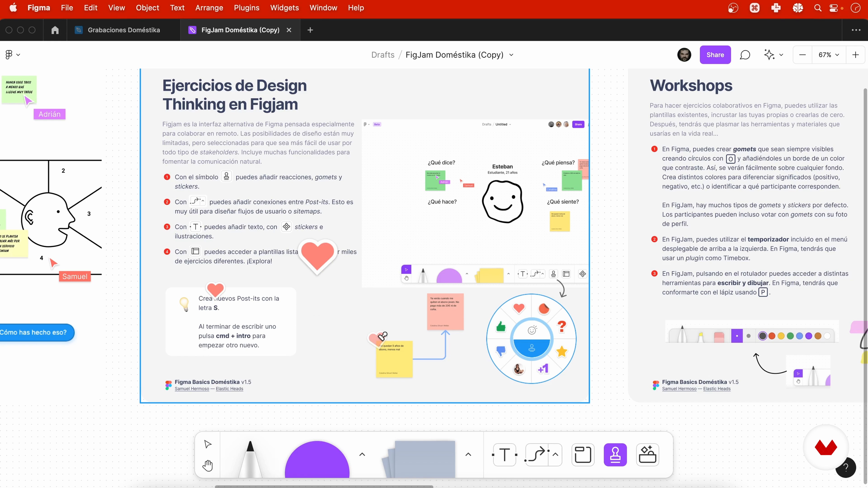
Task: Switch to Grabaciones Doméstika tab
Action: (x=123, y=30)
